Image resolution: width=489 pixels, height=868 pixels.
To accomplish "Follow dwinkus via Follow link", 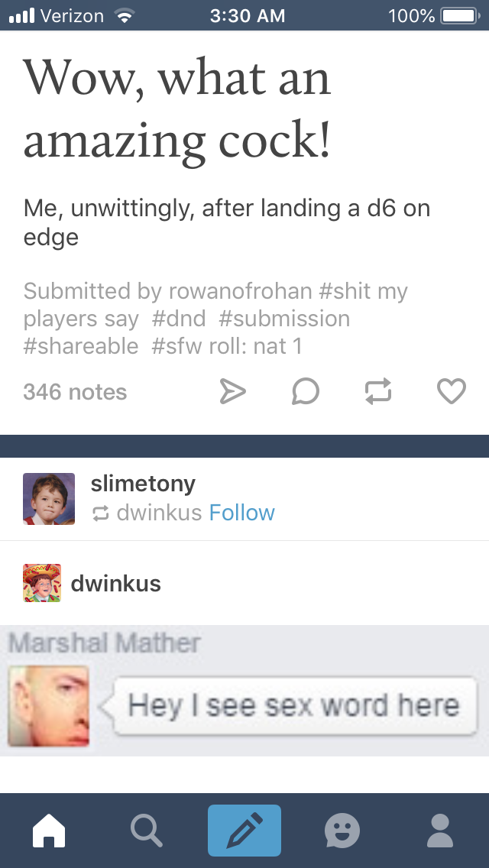I will (x=241, y=513).
